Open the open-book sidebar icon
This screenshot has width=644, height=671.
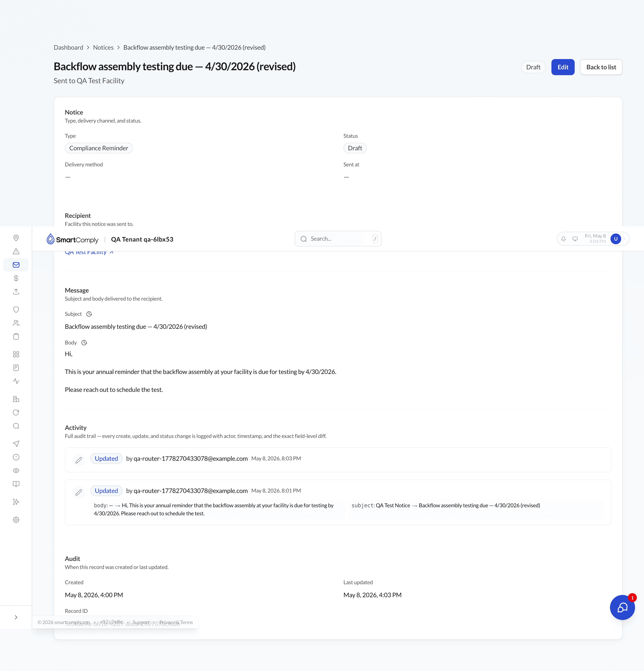[16, 484]
